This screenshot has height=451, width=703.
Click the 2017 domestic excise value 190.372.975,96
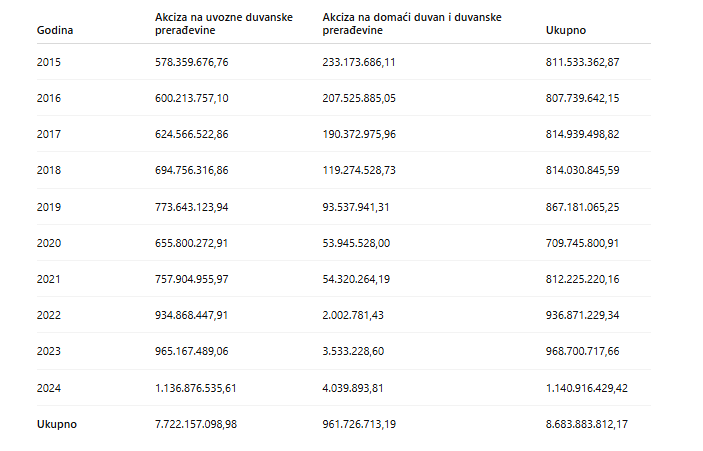click(359, 134)
